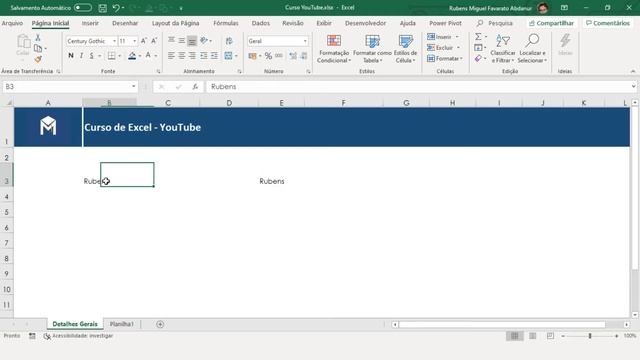Toggle wrap text
This screenshot has height=360, width=640.
tap(229, 40)
